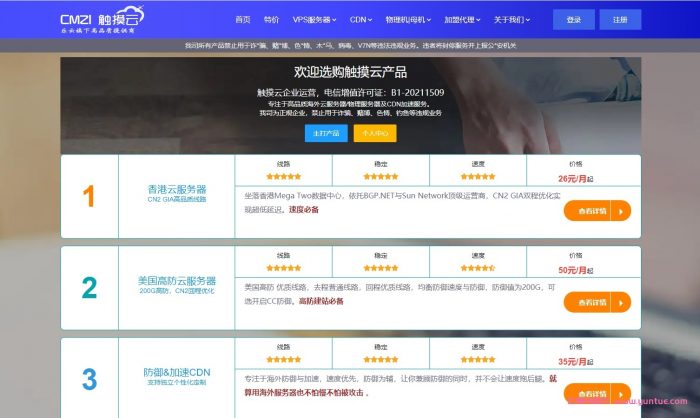Open the 特价 navigation item
This screenshot has height=418, width=700.
271,19
